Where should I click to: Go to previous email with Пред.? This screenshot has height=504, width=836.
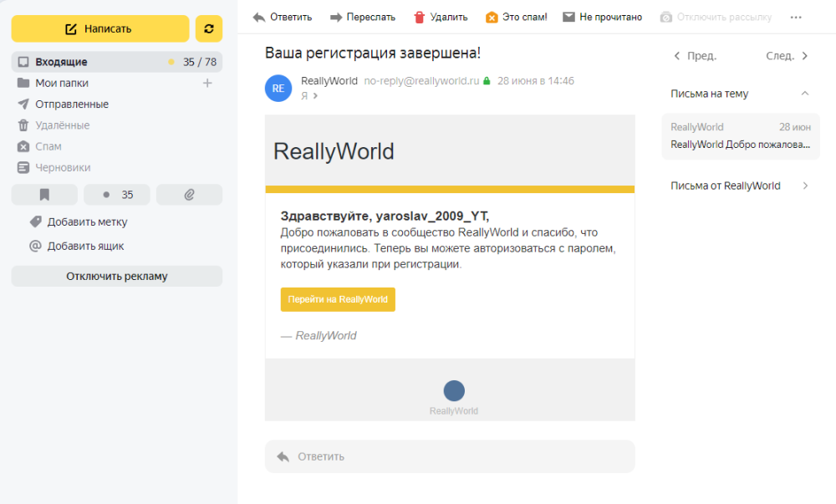(696, 56)
